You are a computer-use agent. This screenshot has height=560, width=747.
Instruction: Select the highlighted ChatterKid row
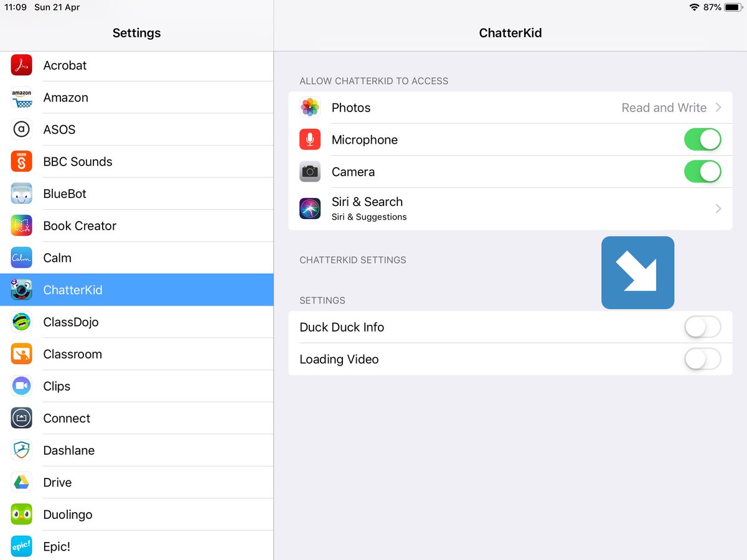[x=137, y=290]
